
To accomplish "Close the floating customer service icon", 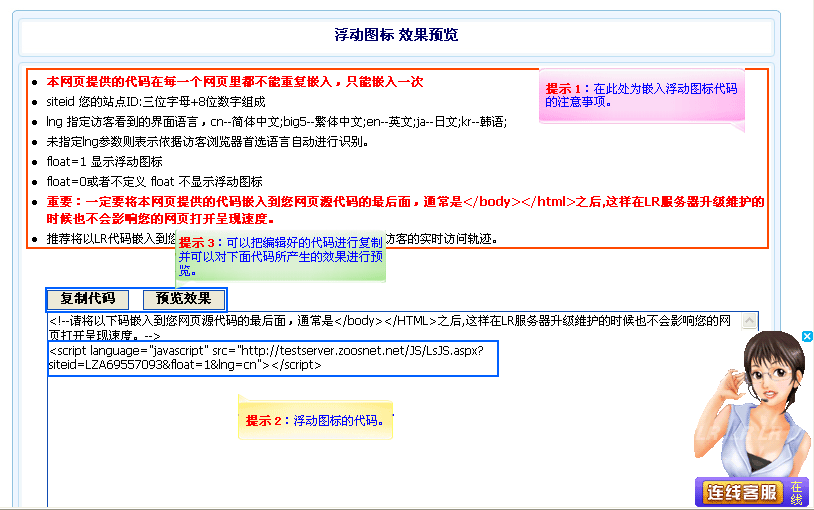I will click(x=807, y=336).
